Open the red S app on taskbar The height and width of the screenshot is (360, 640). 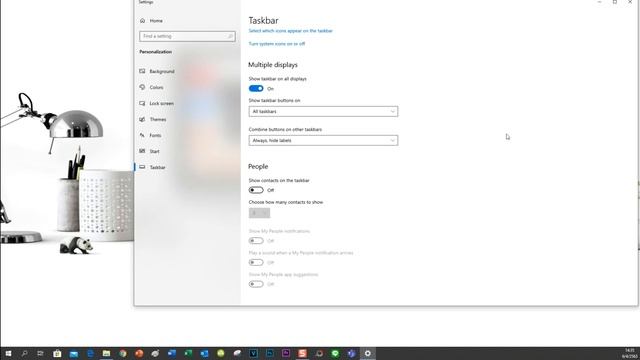coord(302,353)
